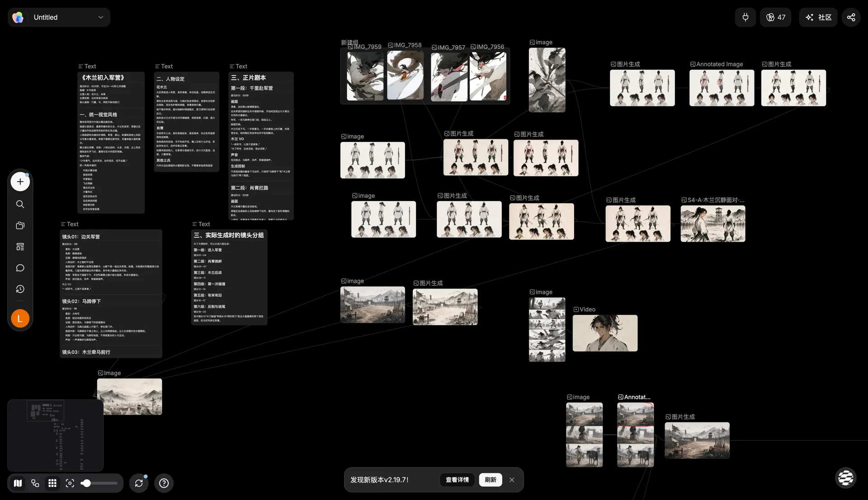Click the 二、人物设定 text node heading
Screen dimensions: 868x500
[x=170, y=79]
